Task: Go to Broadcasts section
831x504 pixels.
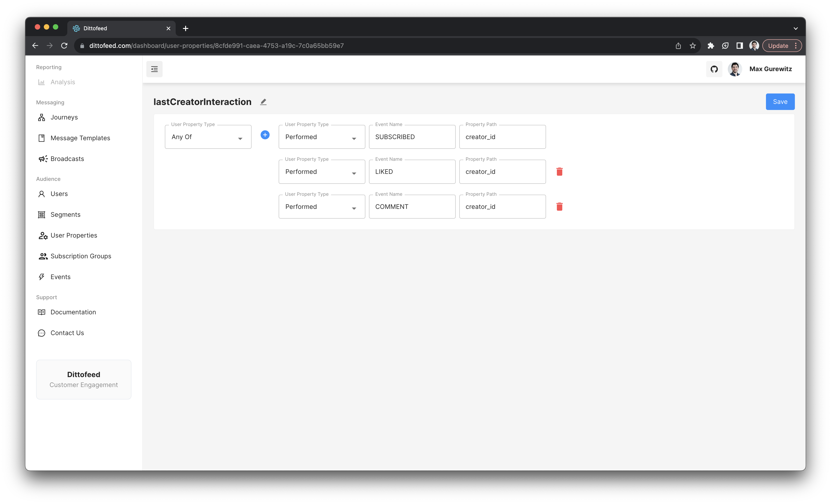Action: pos(67,159)
